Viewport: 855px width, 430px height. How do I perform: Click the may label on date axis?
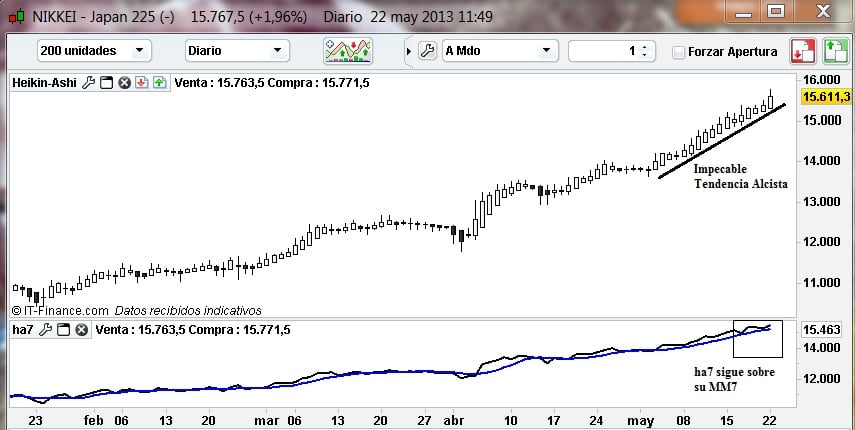click(641, 421)
